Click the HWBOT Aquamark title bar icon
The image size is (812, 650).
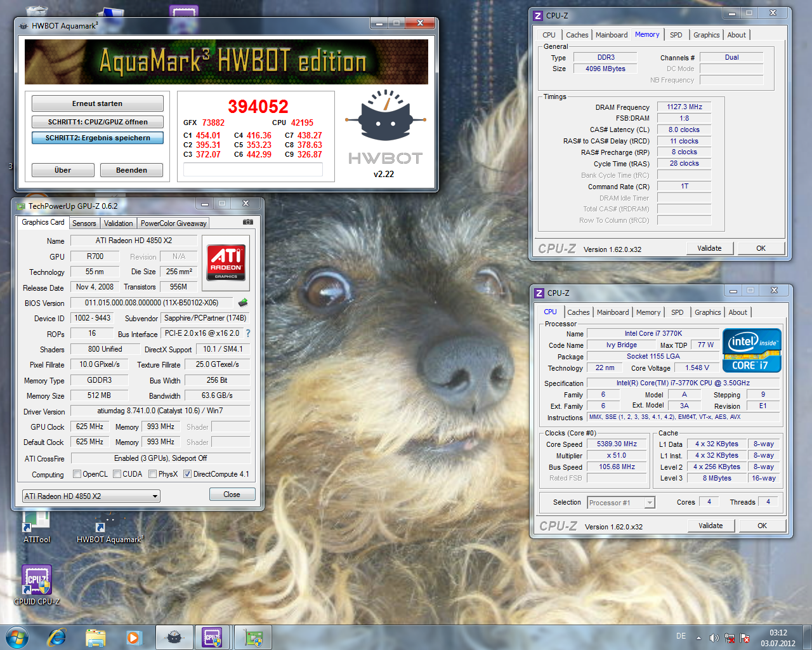(23, 26)
